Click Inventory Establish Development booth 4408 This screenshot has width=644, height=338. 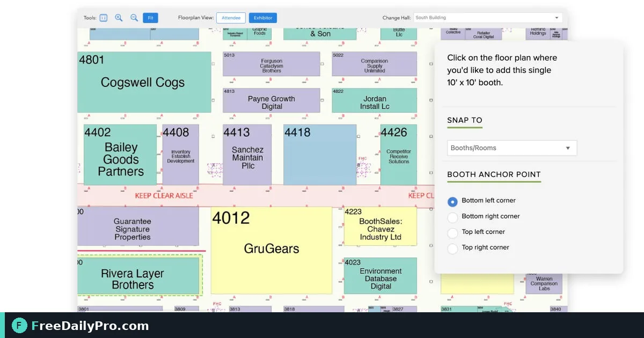(x=180, y=155)
